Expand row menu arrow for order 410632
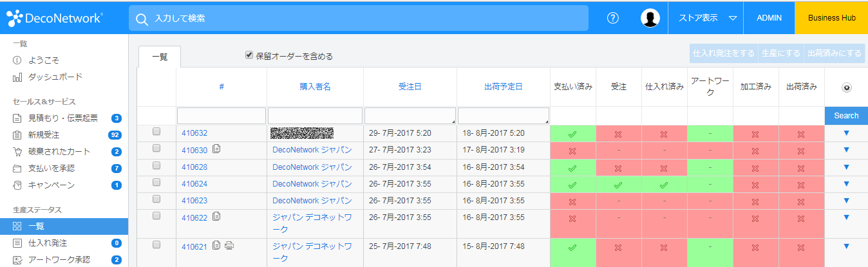This screenshot has width=868, height=267. coord(846,133)
